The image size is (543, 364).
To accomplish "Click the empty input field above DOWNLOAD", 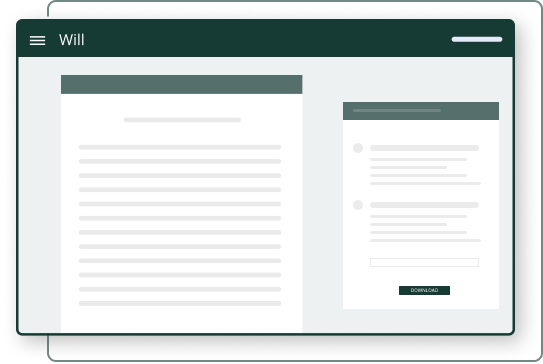I will point(424,262).
